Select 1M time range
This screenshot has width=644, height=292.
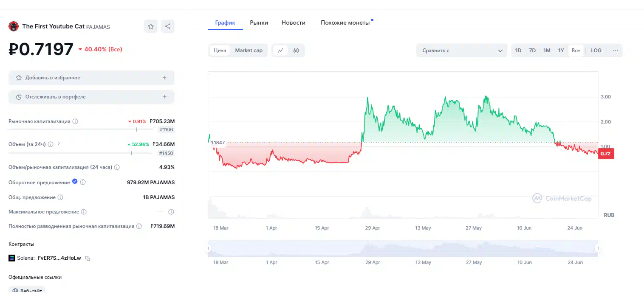547,51
